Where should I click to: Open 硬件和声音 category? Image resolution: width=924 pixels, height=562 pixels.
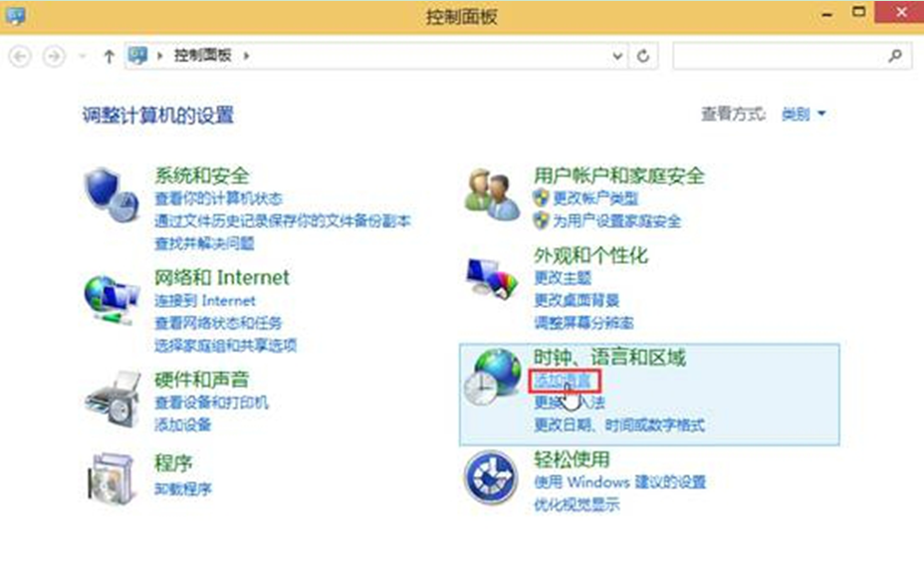(x=201, y=380)
